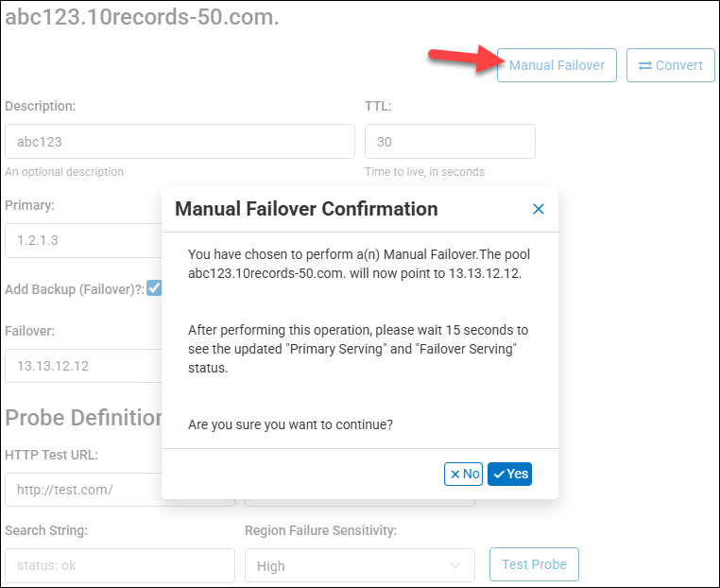Image resolution: width=720 pixels, height=588 pixels.
Task: Click the Manual Failover button
Action: pyautogui.click(x=557, y=65)
